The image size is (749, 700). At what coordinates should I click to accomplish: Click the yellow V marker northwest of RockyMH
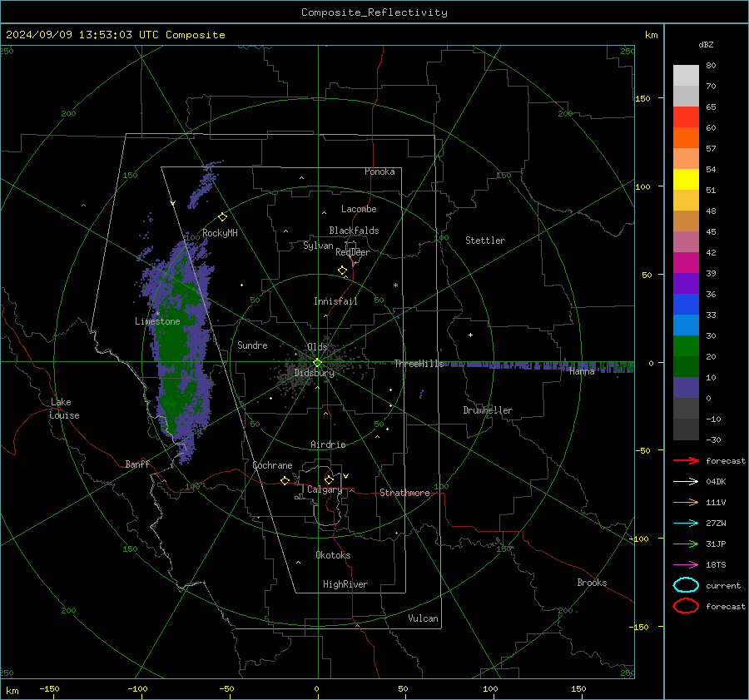point(173,203)
